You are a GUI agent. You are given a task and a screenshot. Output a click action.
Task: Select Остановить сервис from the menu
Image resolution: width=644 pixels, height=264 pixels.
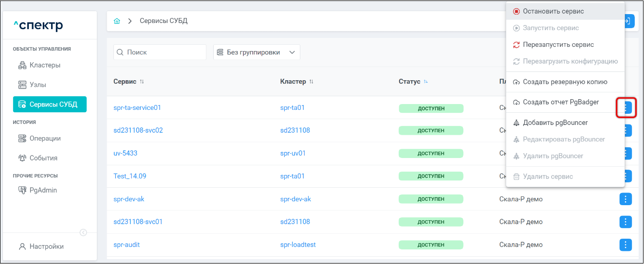click(553, 11)
